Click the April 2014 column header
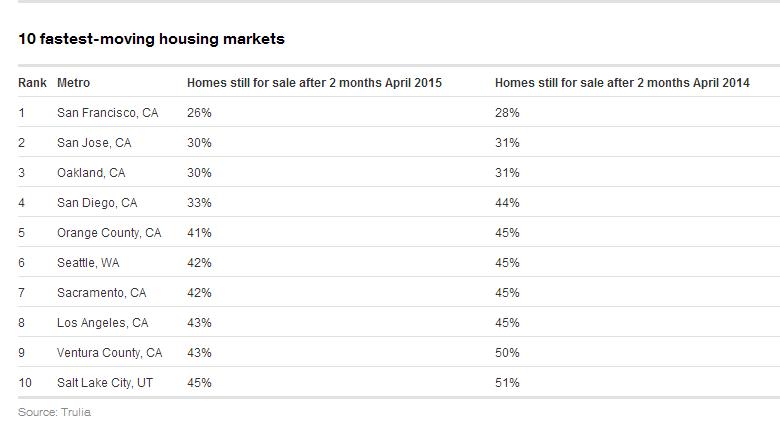 tap(622, 83)
